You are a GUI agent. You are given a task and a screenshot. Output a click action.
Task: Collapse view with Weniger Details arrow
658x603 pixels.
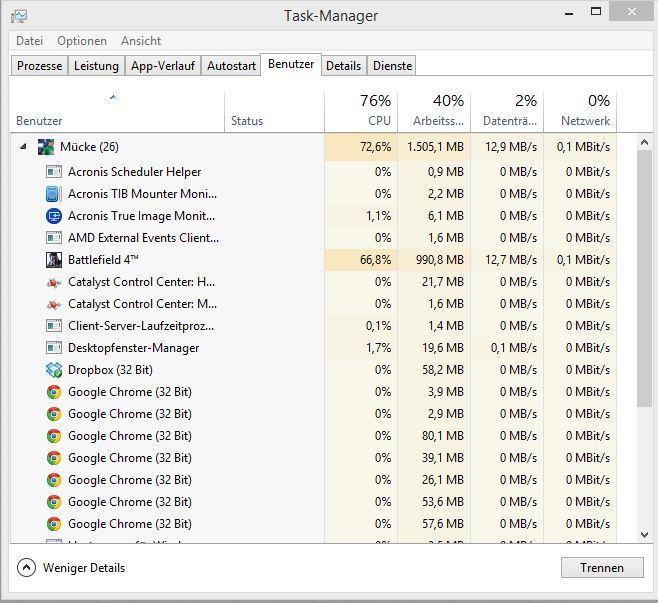(x=26, y=568)
